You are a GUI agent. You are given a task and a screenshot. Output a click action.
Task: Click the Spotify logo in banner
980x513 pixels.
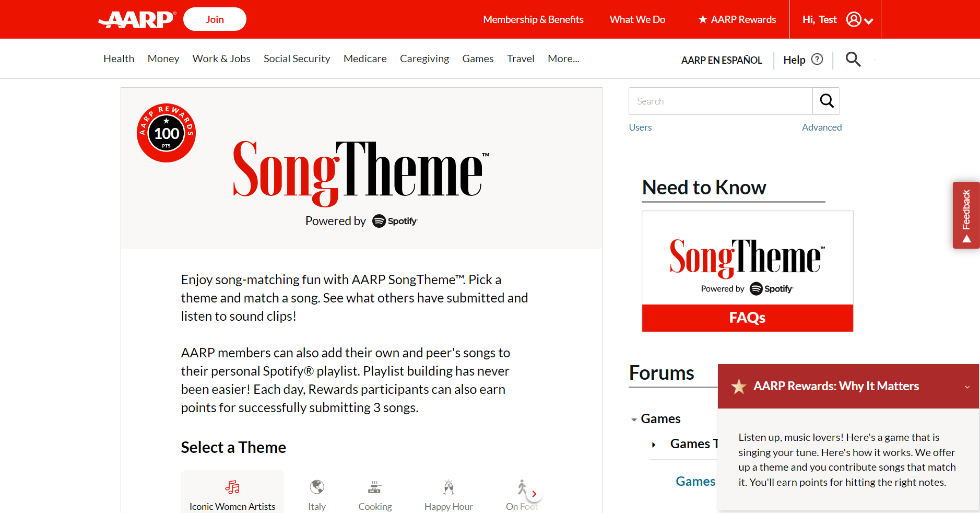[x=395, y=221]
